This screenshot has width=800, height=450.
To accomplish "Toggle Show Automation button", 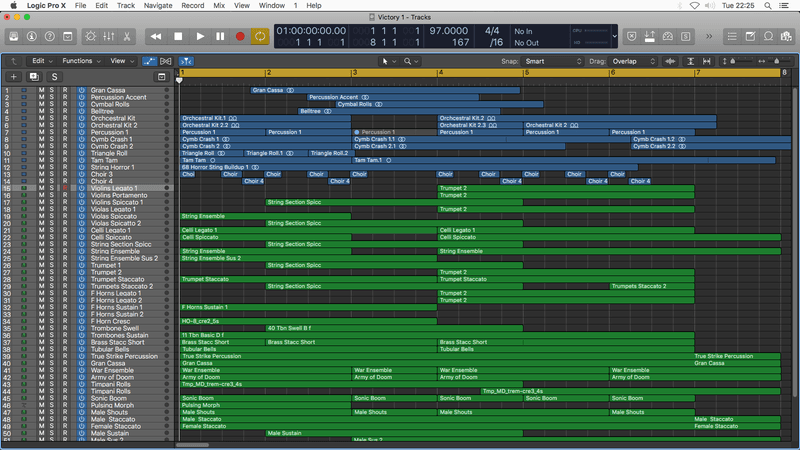I will [x=149, y=61].
